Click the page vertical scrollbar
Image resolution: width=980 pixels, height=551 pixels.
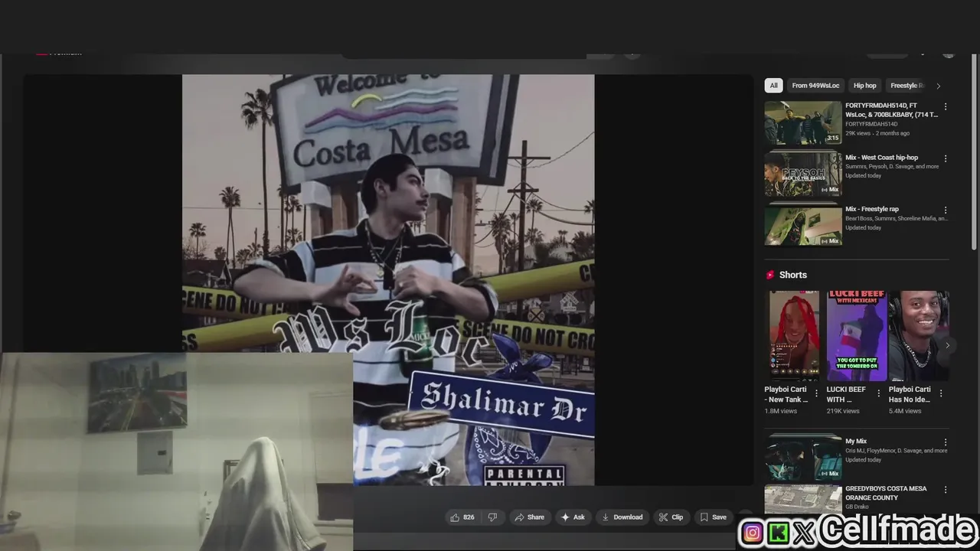click(x=975, y=153)
